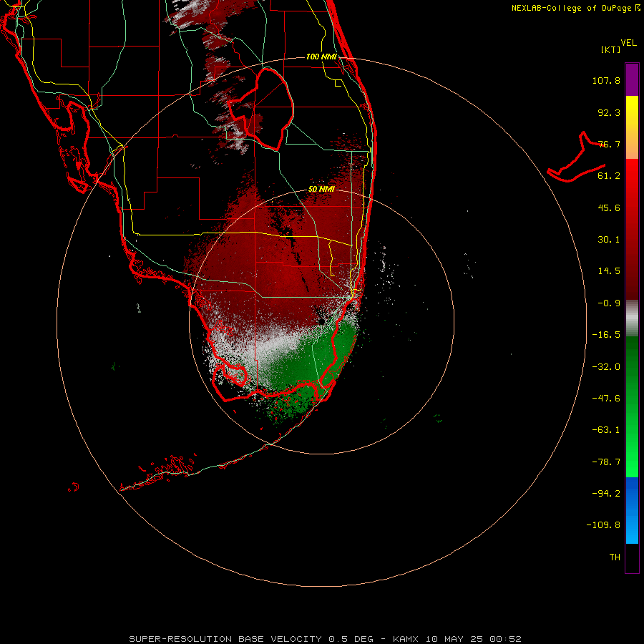Click the -16.5 velocity scale value
The image size is (644, 644).
606,335
